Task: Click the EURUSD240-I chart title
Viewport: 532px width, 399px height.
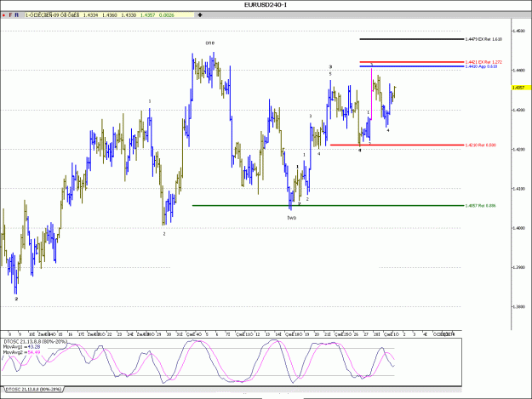Action: pos(266,5)
